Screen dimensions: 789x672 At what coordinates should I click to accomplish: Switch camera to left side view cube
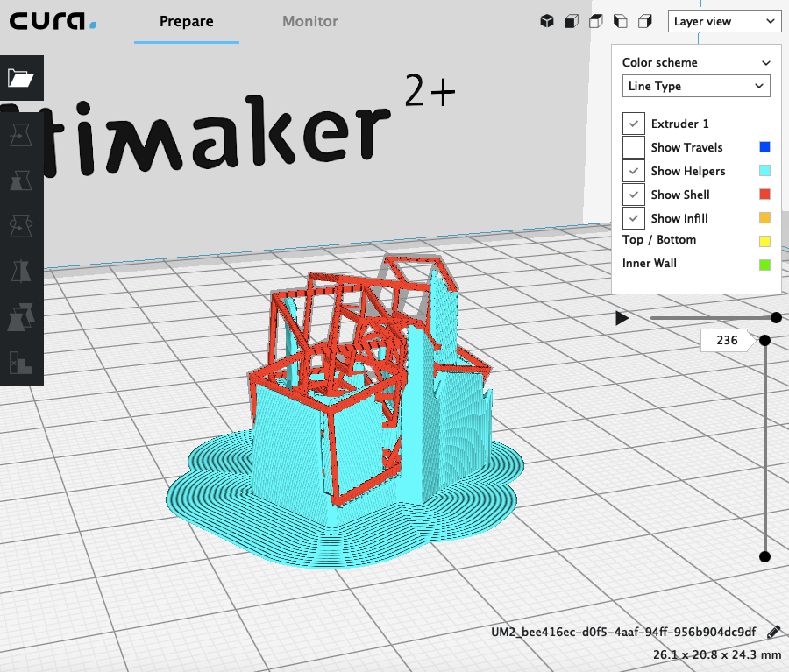621,21
